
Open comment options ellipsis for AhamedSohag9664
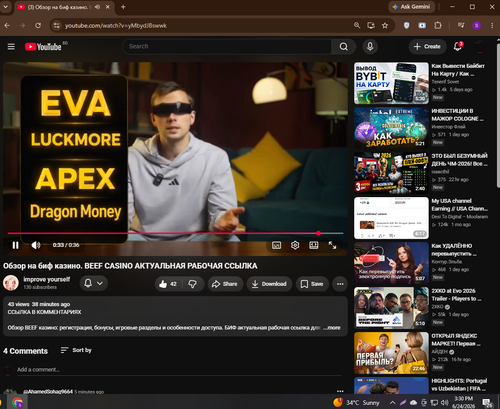pyautogui.click(x=340, y=391)
